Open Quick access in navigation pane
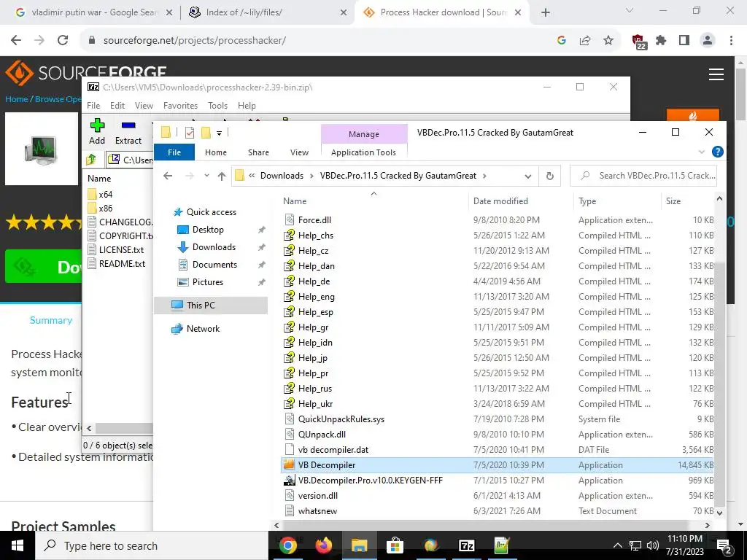The height and width of the screenshot is (560, 747). point(211,212)
